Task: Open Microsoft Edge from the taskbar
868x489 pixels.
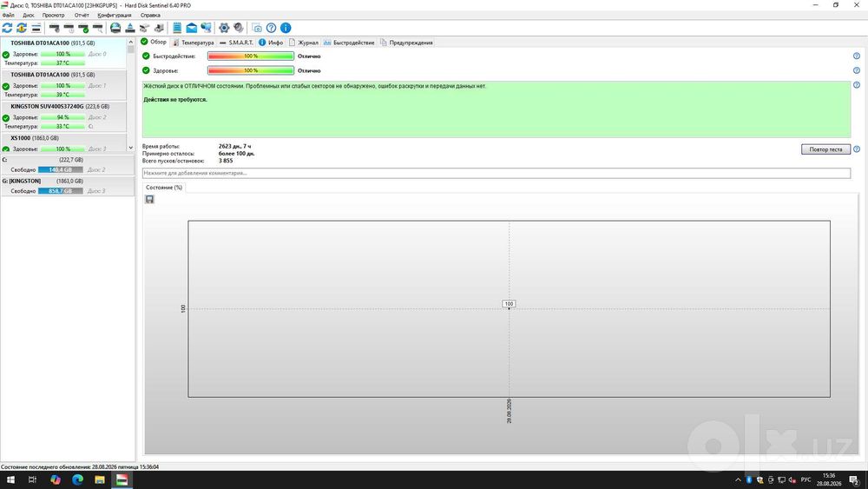Action: click(77, 479)
